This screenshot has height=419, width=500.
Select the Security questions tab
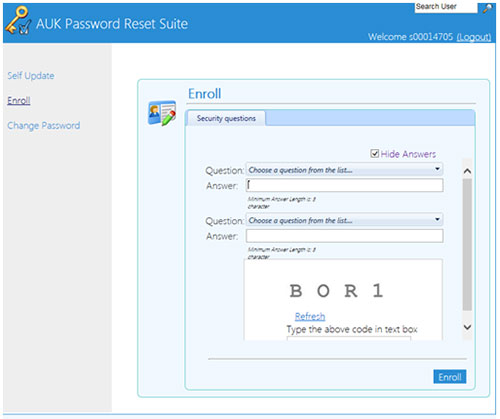tap(226, 118)
